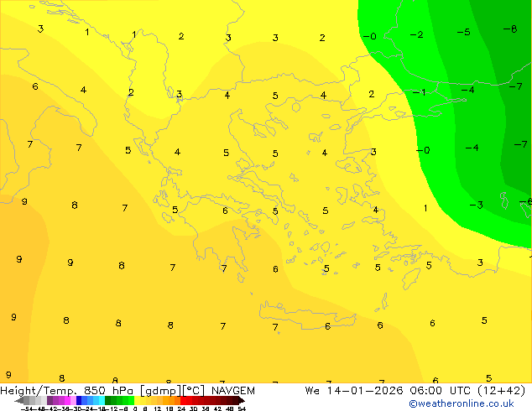Pick the bright red legend swatch

[x=183, y=400]
